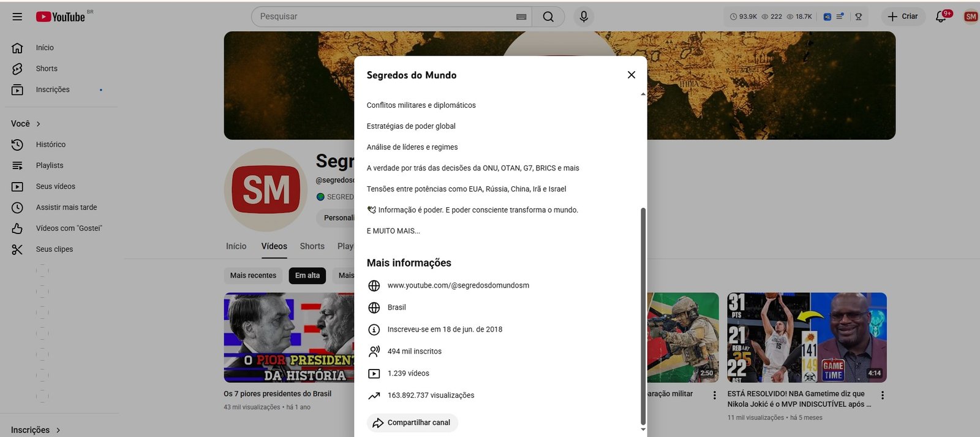The width and height of the screenshot is (980, 437).
Task: Click the magnifier search button
Action: click(548, 17)
